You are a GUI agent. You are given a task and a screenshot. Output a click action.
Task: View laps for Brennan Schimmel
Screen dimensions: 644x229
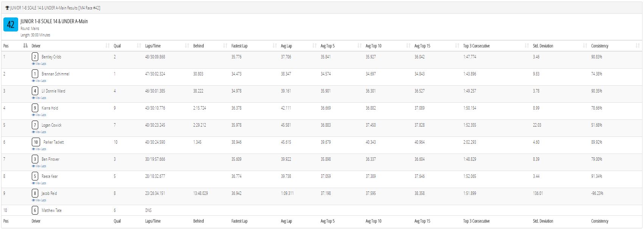[39, 81]
